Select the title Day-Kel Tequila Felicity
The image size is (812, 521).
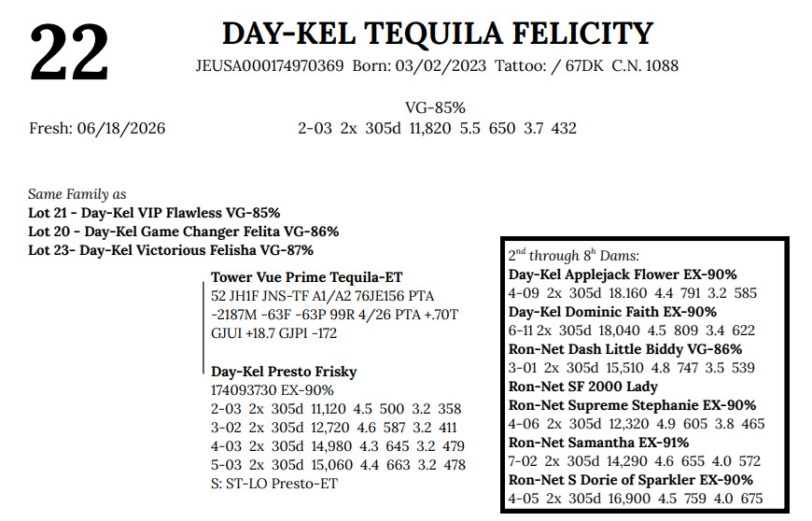438,35
